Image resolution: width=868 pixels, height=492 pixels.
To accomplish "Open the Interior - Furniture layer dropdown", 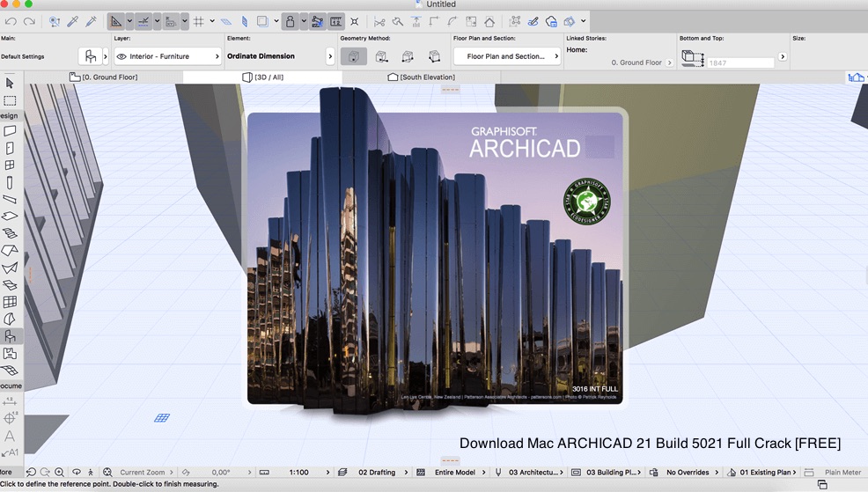I will (168, 56).
